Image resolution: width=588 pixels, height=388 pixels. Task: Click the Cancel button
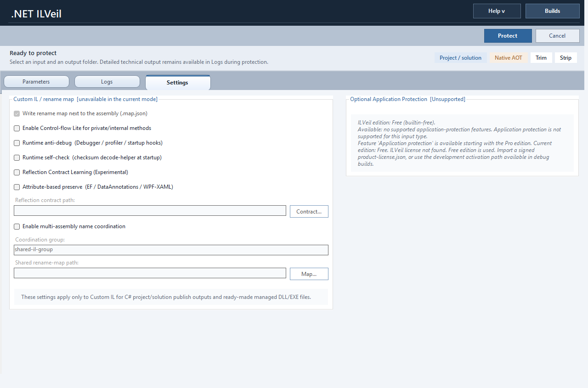(x=557, y=35)
